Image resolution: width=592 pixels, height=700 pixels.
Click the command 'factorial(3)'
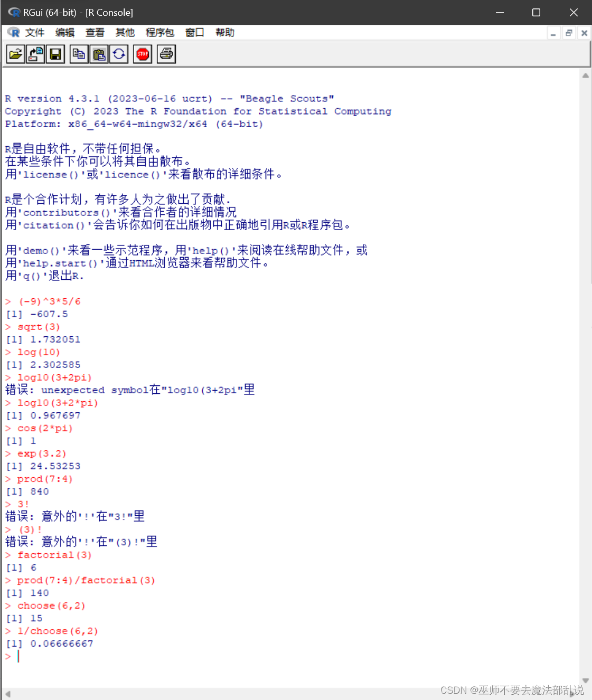point(55,555)
